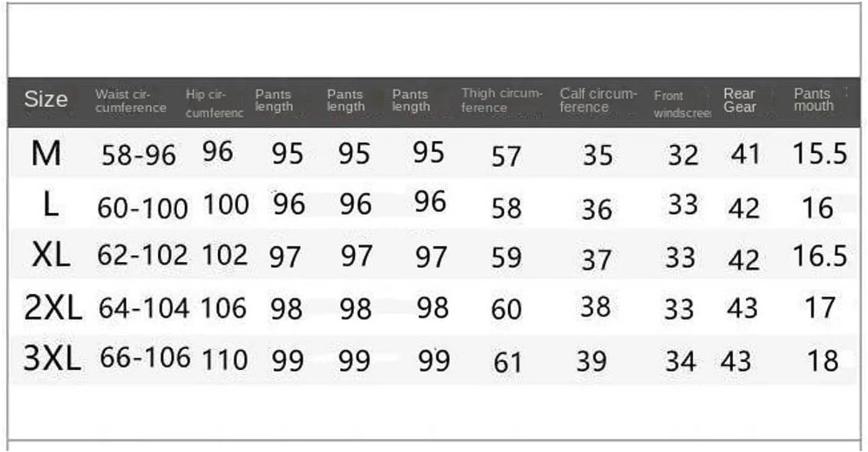Click the Waist circumference column header

130,101
